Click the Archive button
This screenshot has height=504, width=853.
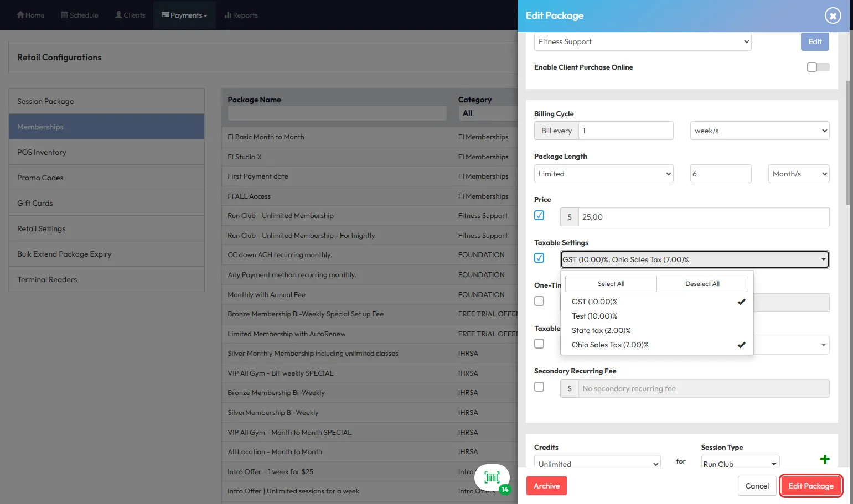coord(546,486)
